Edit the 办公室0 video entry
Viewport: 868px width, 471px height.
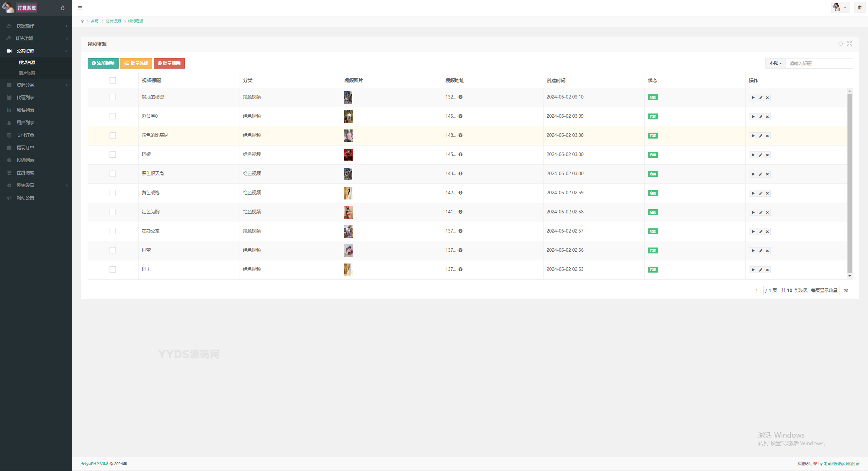pyautogui.click(x=761, y=117)
